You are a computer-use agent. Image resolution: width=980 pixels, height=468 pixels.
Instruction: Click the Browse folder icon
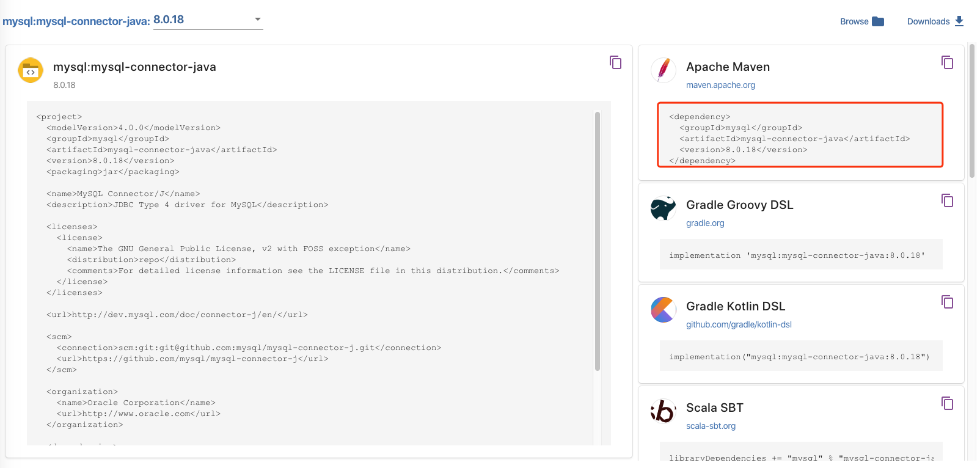pyautogui.click(x=878, y=21)
